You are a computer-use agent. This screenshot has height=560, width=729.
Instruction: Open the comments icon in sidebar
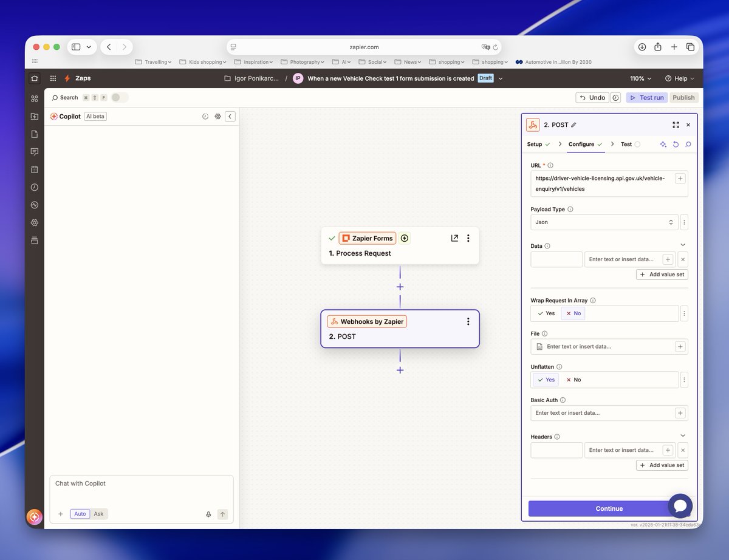click(35, 152)
